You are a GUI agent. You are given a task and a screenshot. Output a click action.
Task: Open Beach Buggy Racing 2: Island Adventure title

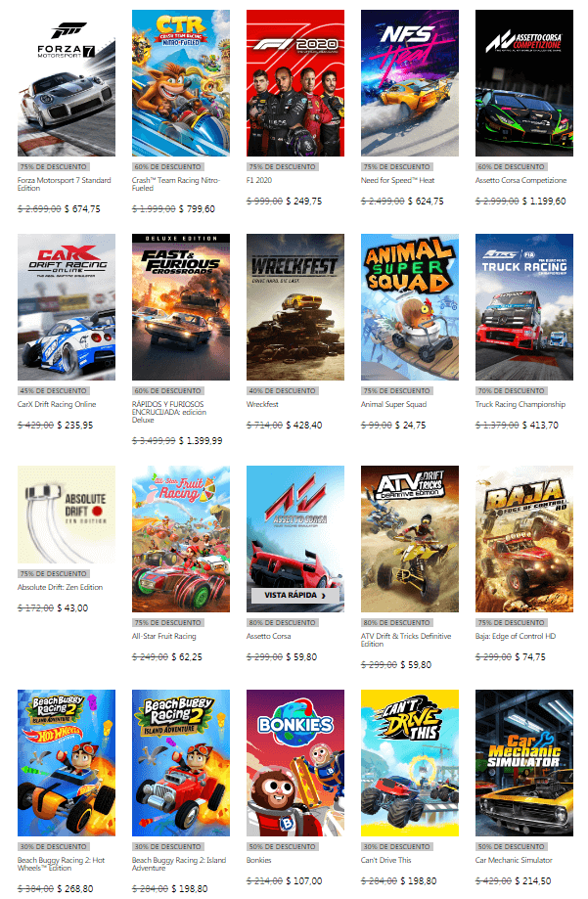179,864
